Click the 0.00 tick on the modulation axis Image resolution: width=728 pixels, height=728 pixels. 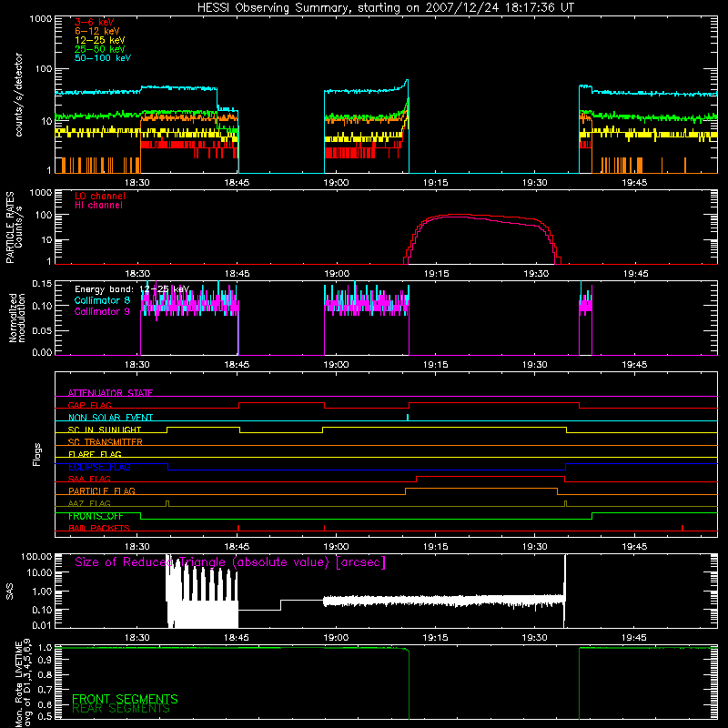(x=42, y=352)
